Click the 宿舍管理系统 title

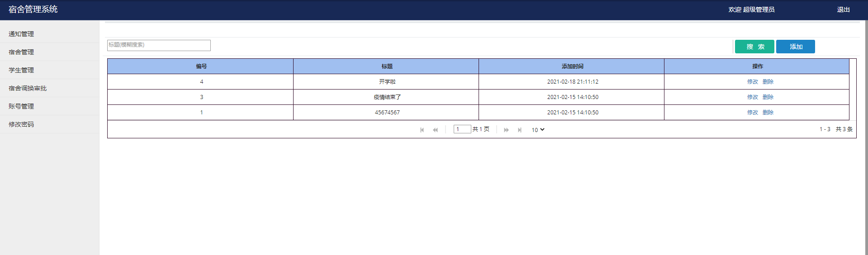click(x=33, y=9)
